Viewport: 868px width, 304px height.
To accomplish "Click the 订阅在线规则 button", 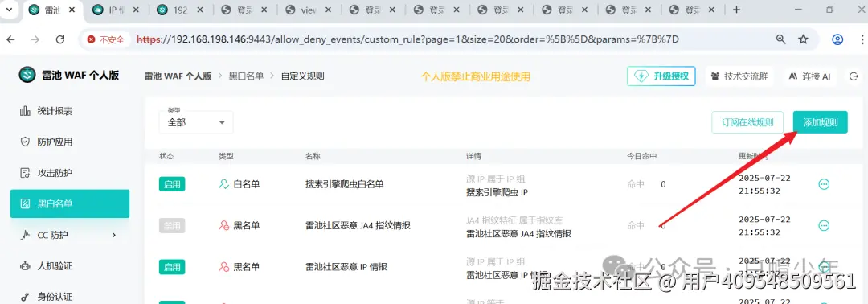I will point(747,122).
